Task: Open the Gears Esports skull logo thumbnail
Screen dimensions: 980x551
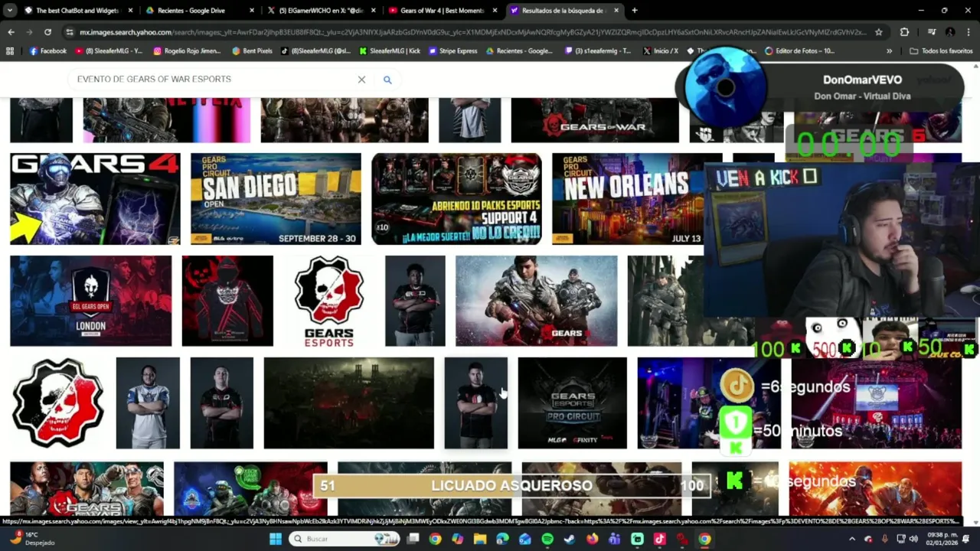Action: [x=329, y=301]
